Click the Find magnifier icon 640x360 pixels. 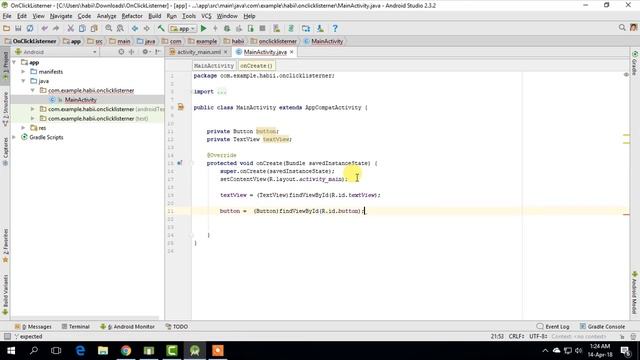(x=109, y=29)
